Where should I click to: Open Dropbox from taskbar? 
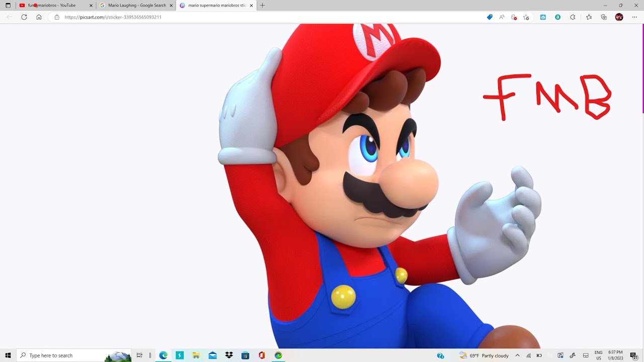(x=229, y=355)
